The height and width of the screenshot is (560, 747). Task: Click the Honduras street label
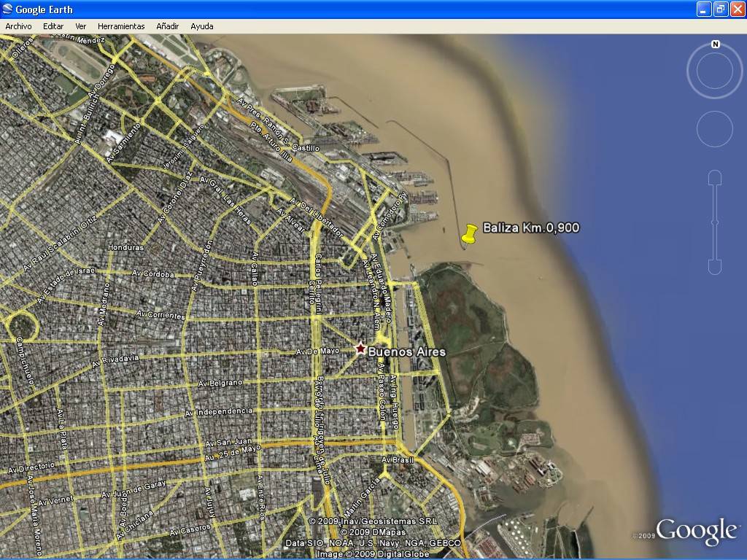(x=125, y=247)
